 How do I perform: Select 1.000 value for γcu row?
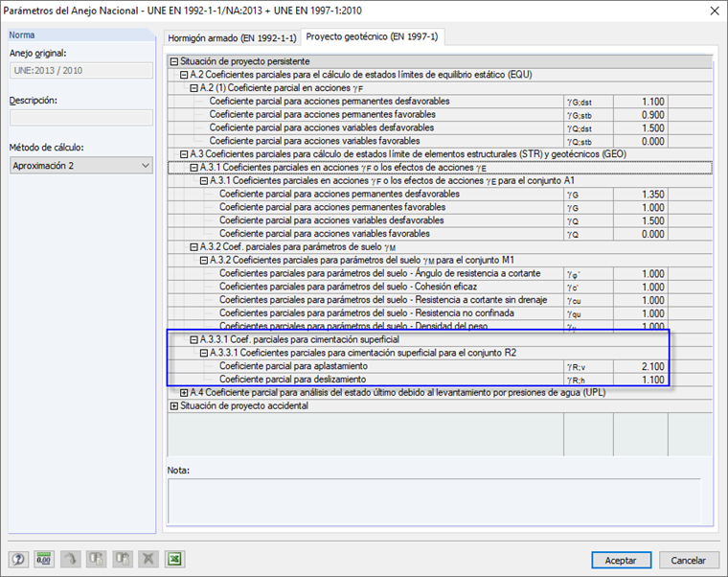pos(641,300)
